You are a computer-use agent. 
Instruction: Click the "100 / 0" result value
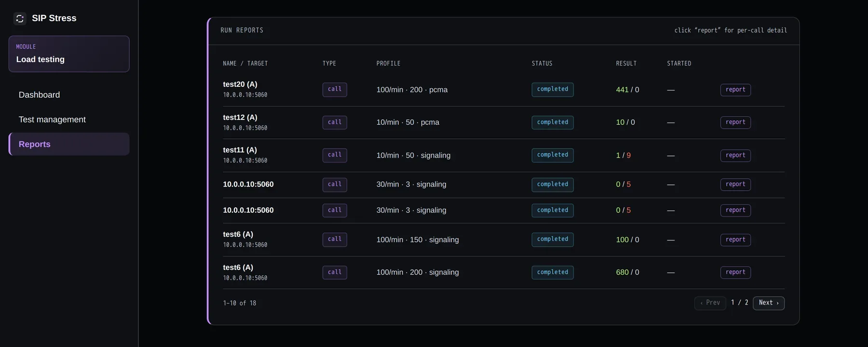[627, 240]
